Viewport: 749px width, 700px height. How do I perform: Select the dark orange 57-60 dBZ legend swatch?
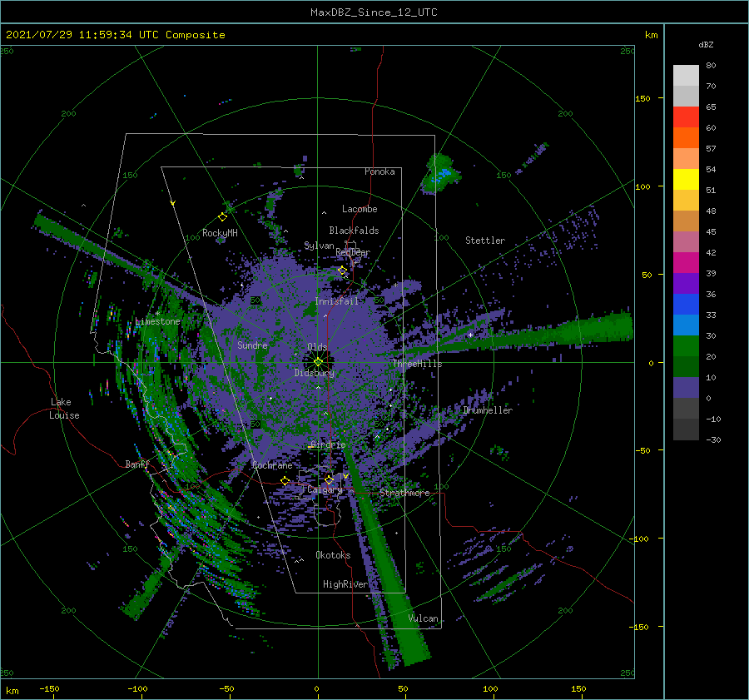pyautogui.click(x=686, y=138)
